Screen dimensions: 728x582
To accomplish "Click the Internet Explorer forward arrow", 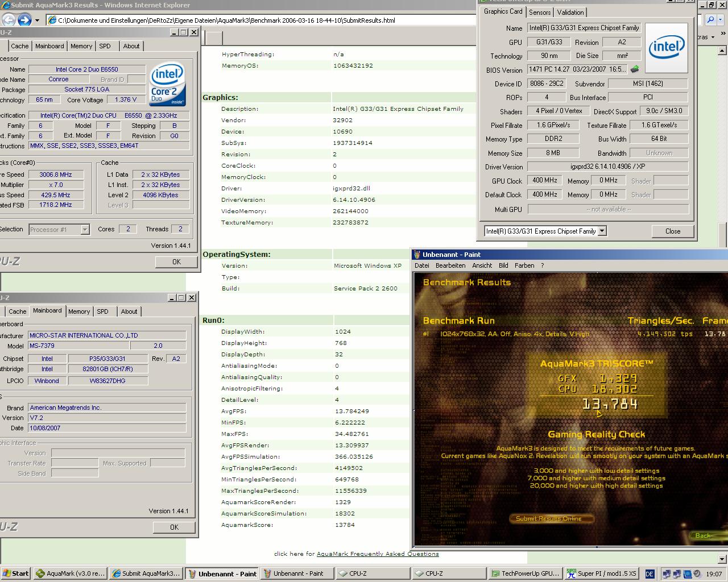I will (24, 20).
